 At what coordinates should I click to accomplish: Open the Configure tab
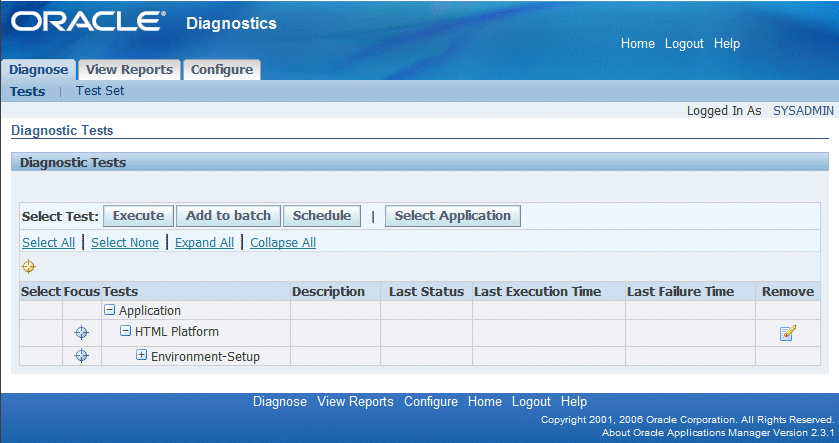222,70
